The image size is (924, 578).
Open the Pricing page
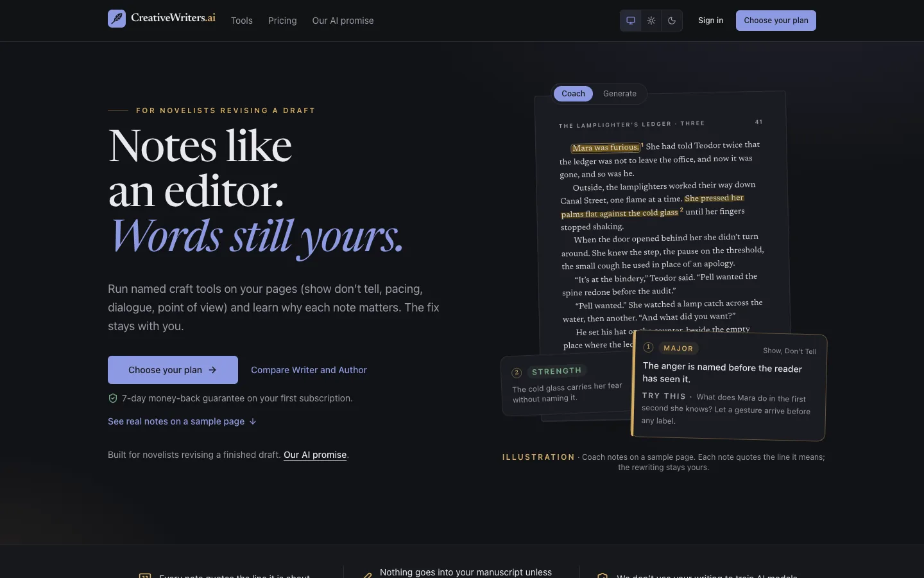(x=282, y=21)
